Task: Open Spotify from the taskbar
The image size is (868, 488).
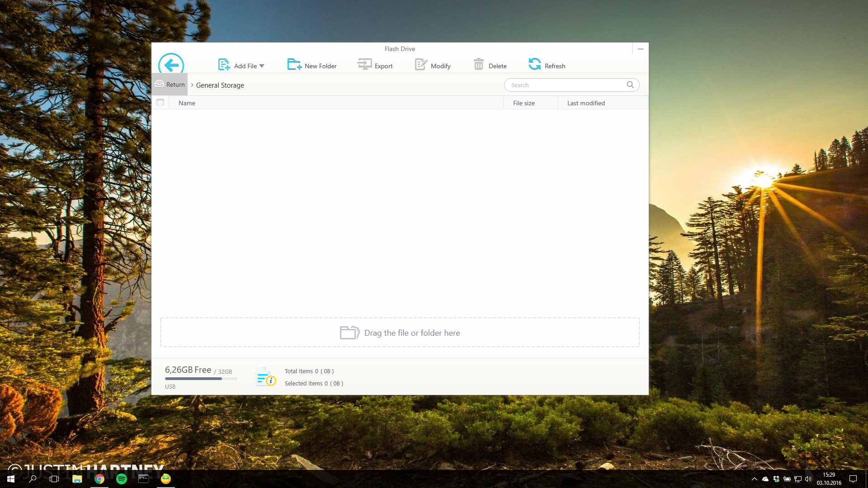Action: click(x=121, y=479)
